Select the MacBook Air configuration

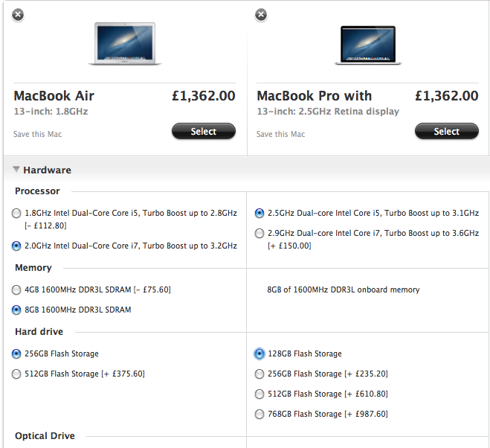204,131
